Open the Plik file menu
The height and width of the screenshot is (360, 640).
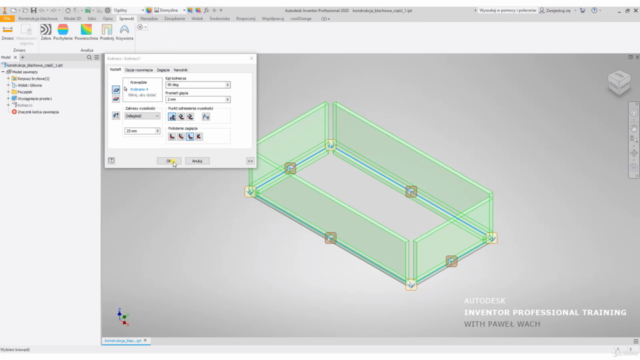[x=7, y=19]
